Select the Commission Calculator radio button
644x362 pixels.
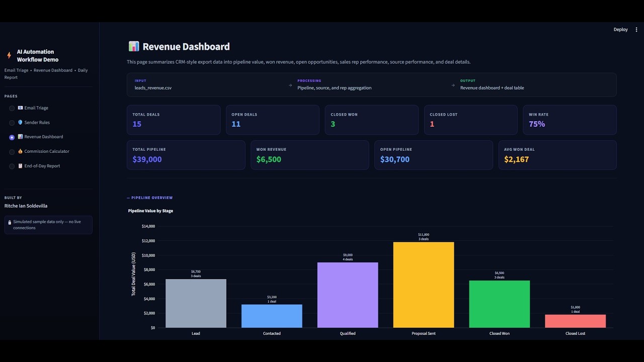pos(12,152)
